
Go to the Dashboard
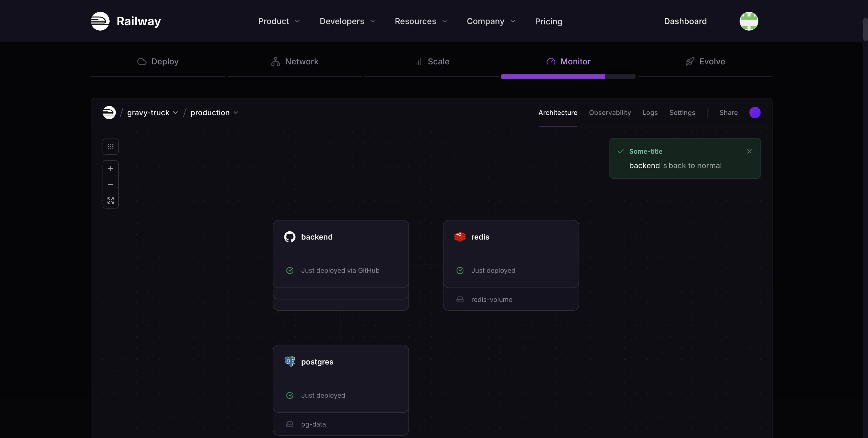pos(685,21)
